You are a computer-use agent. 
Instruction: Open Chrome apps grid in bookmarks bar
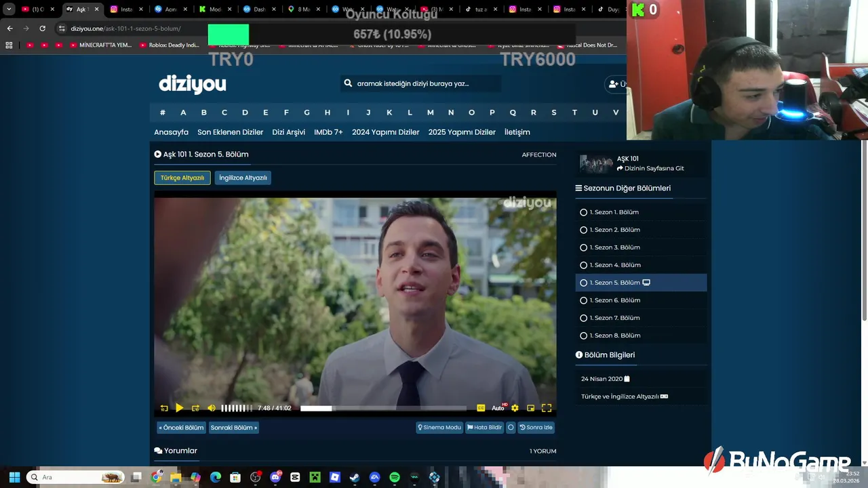9,45
